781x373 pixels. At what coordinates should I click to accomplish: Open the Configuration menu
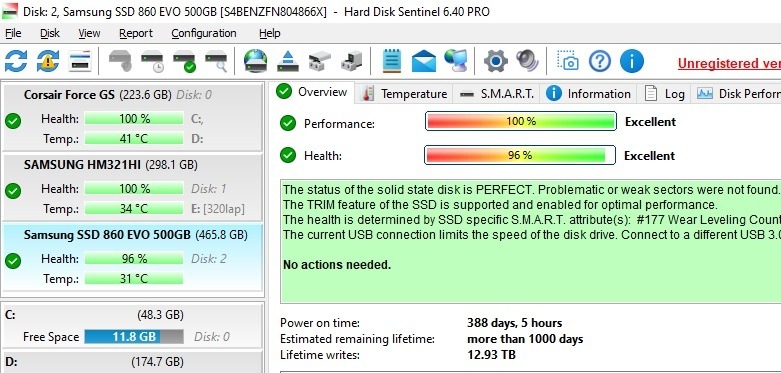point(204,33)
